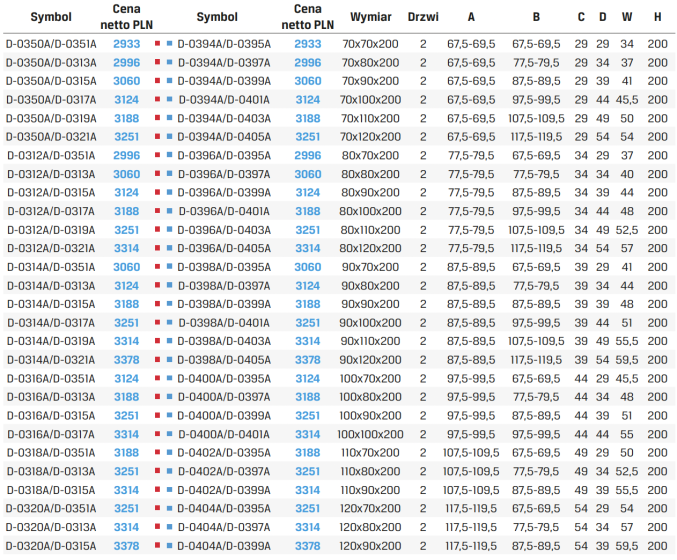Screen dimensions: 677x560
Task: Select symbol D-0402A/D-0399A
Action: [224, 490]
